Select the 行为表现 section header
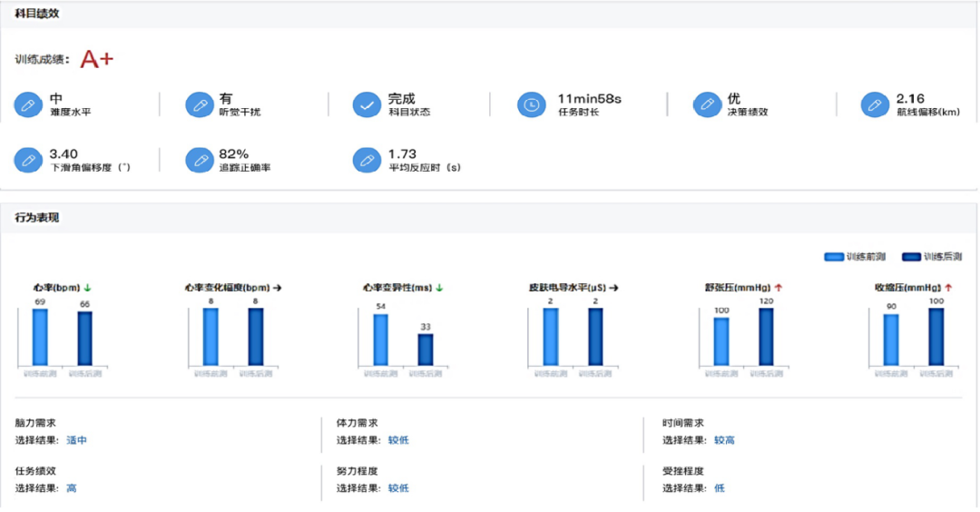This screenshot has width=980, height=512. tap(38, 218)
